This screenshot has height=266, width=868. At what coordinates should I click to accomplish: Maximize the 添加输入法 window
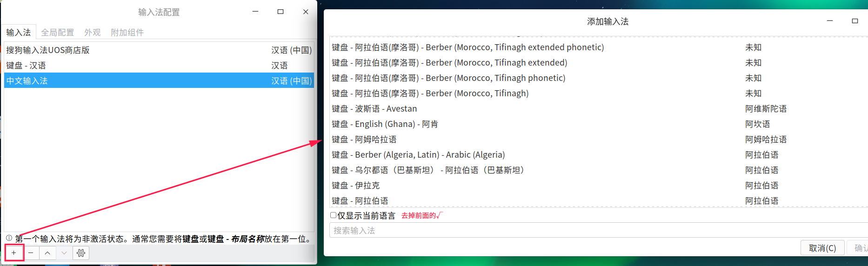click(855, 21)
